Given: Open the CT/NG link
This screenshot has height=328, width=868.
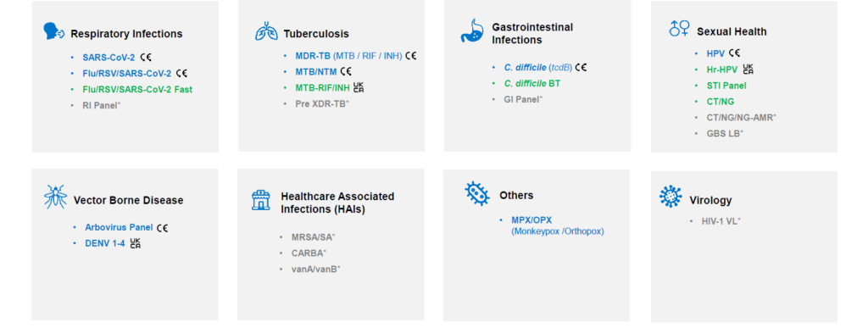Looking at the screenshot, I should click(x=721, y=102).
